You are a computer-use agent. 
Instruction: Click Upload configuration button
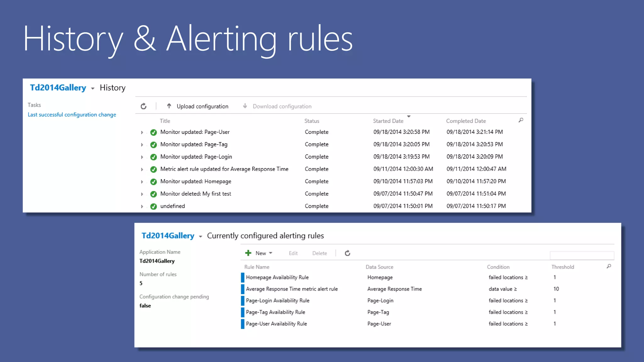[202, 106]
